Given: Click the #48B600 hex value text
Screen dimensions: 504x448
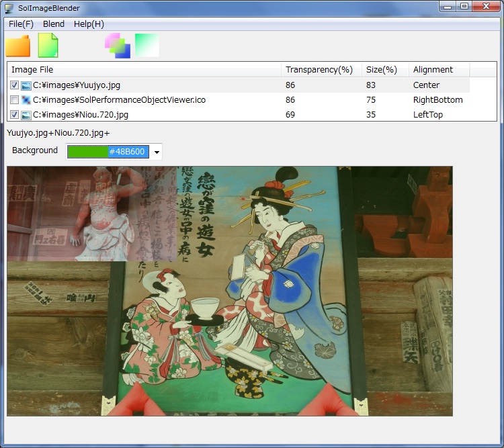Looking at the screenshot, I should 127,152.
